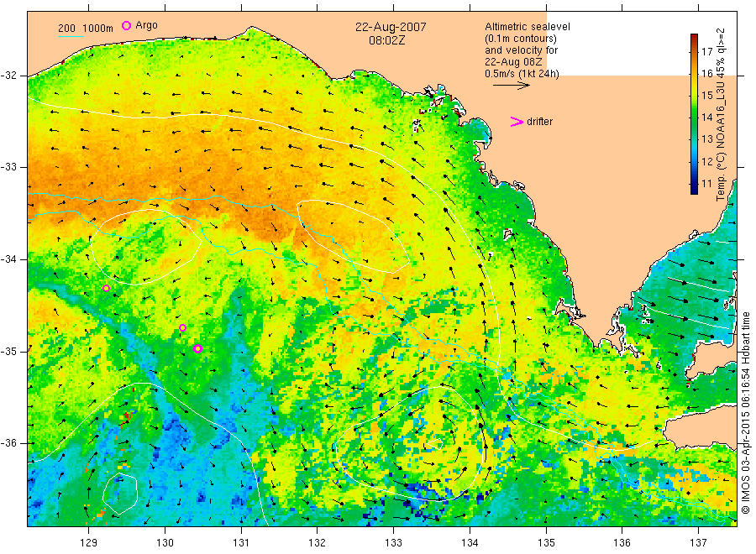Click the 'and velocity for' caption line

[x=521, y=50]
